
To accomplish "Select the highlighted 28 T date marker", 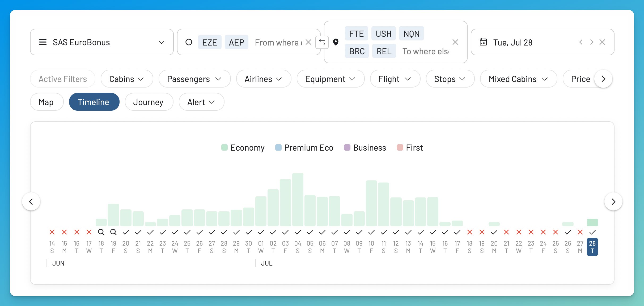I will [592, 247].
